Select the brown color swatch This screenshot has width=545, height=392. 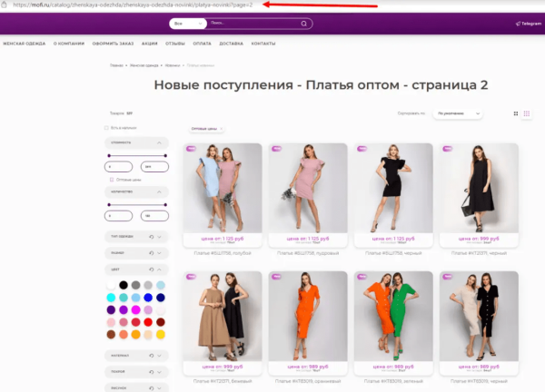[x=111, y=334]
